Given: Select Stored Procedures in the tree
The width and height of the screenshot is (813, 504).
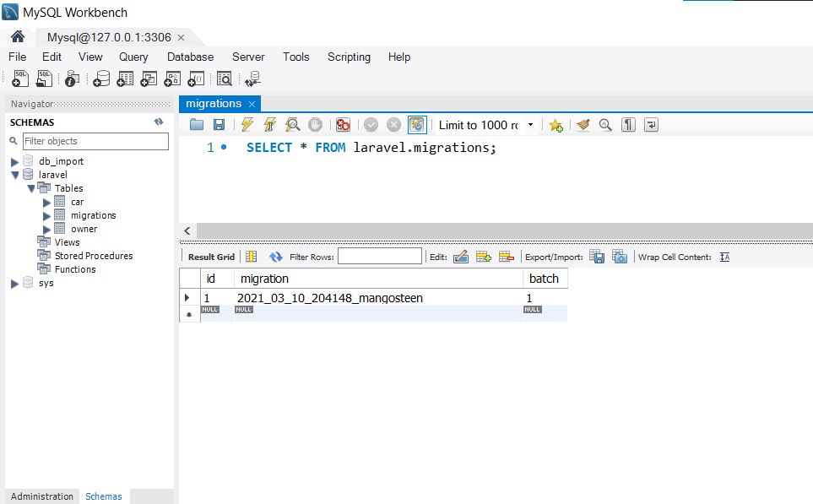Looking at the screenshot, I should coord(94,256).
